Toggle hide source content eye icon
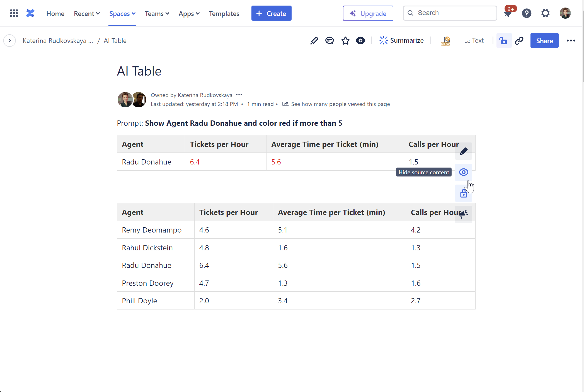This screenshot has width=584, height=392. (463, 172)
